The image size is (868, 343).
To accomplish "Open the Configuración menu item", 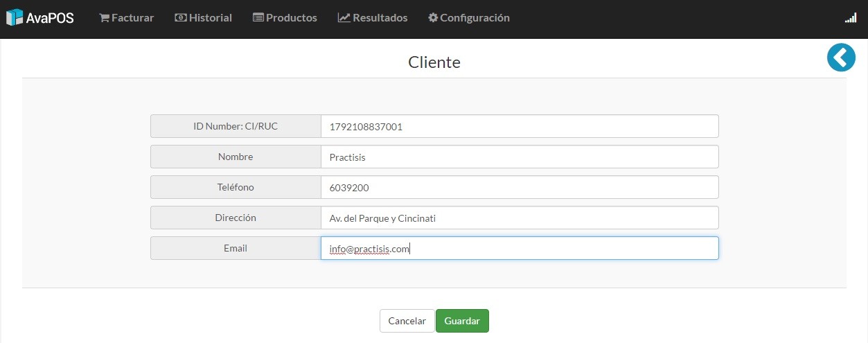I will 469,18.
